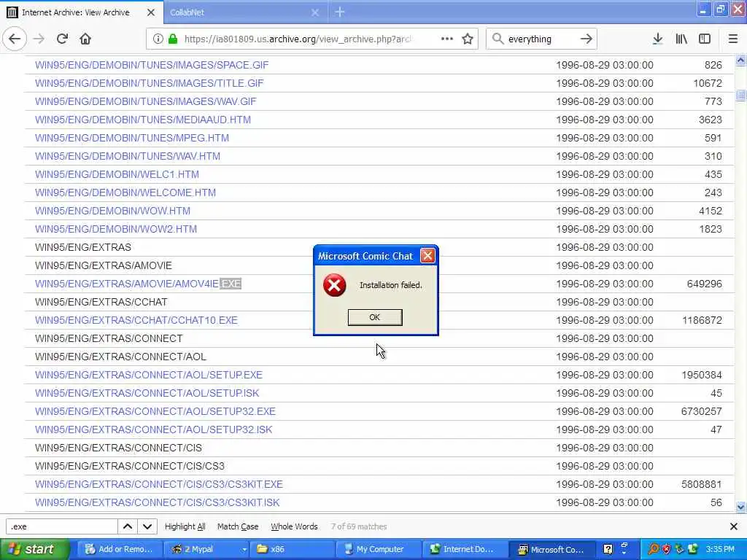Click OK in the Installation failed dialog

point(375,317)
